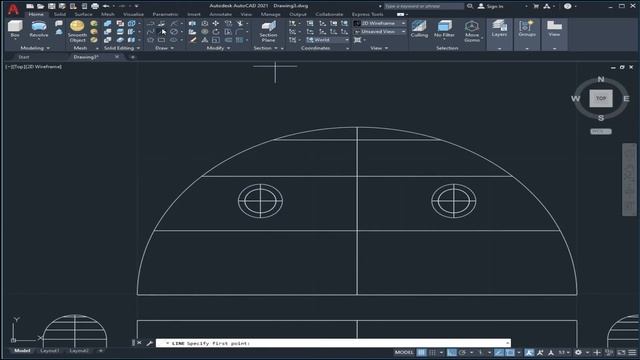Image resolution: width=640 pixels, height=360 pixels.
Task: Click the Autodesk App Store cart icon
Action: point(536,6)
